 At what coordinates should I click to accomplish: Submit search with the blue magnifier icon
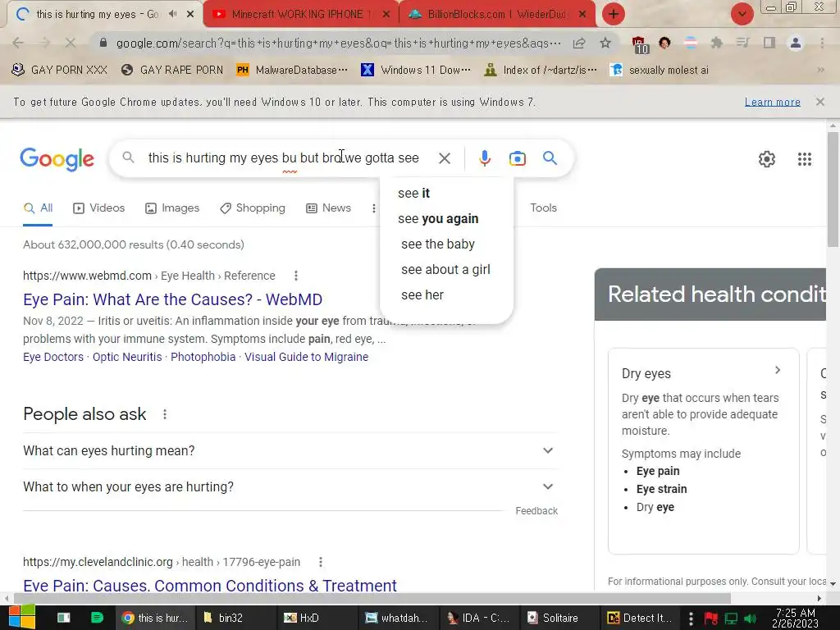550,158
